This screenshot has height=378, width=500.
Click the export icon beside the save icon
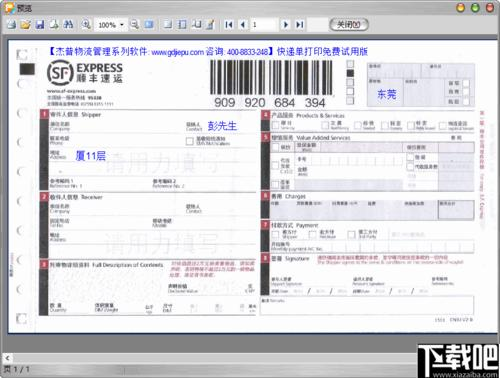click(x=54, y=25)
